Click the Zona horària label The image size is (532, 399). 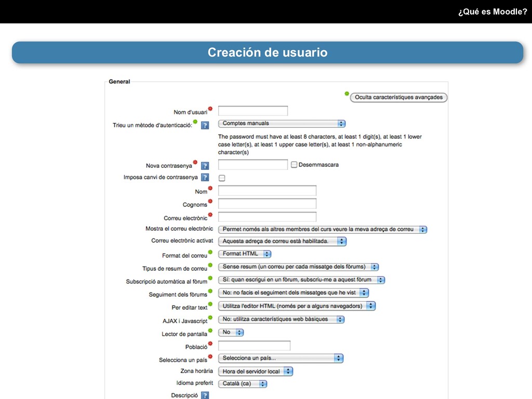coord(197,371)
